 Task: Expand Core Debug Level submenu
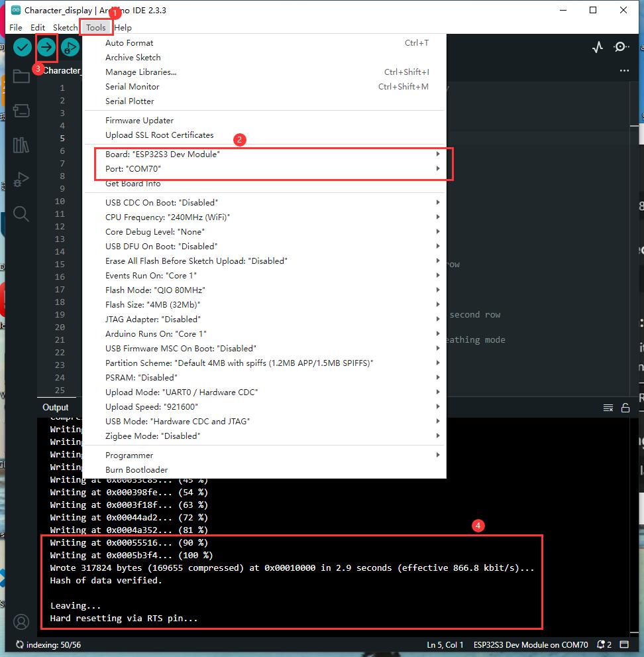[264, 232]
